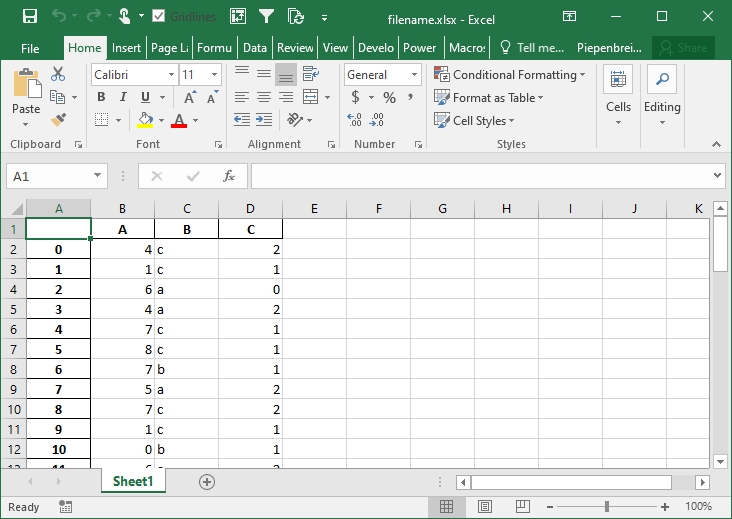Switch to the Review tab
This screenshot has height=519, width=732.
295,47
